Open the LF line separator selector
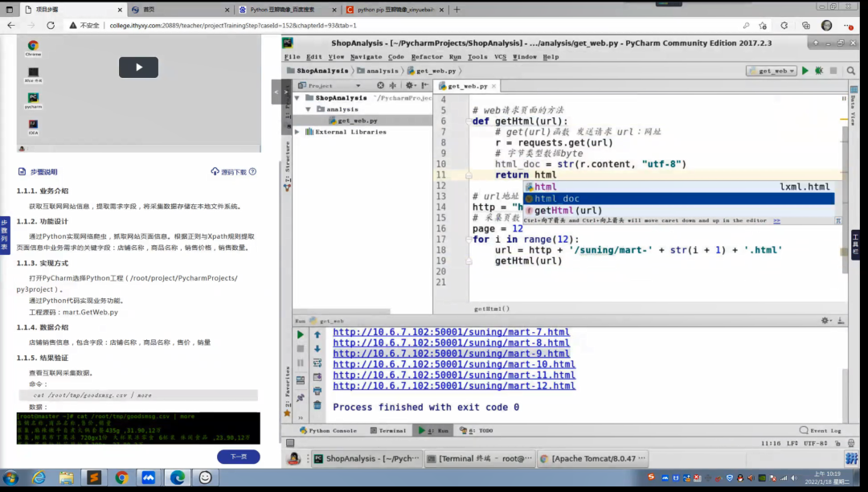 tap(792, 443)
